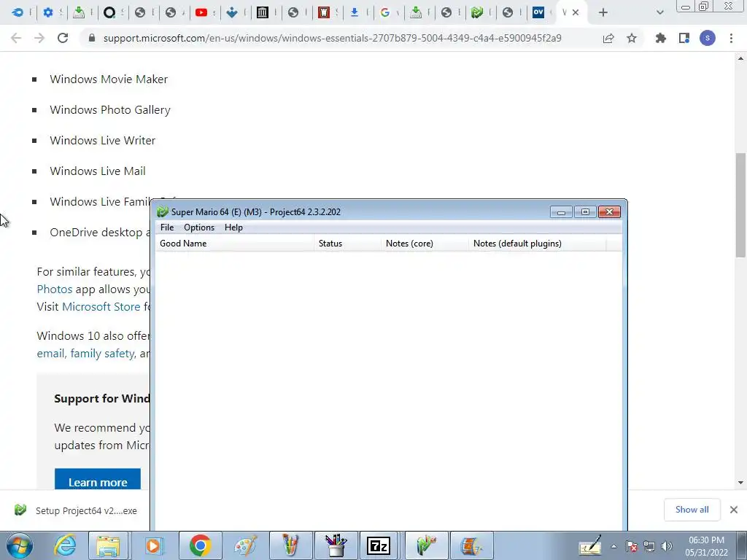747x560 pixels.
Task: Sort ROM list by Status column
Action: click(x=347, y=244)
